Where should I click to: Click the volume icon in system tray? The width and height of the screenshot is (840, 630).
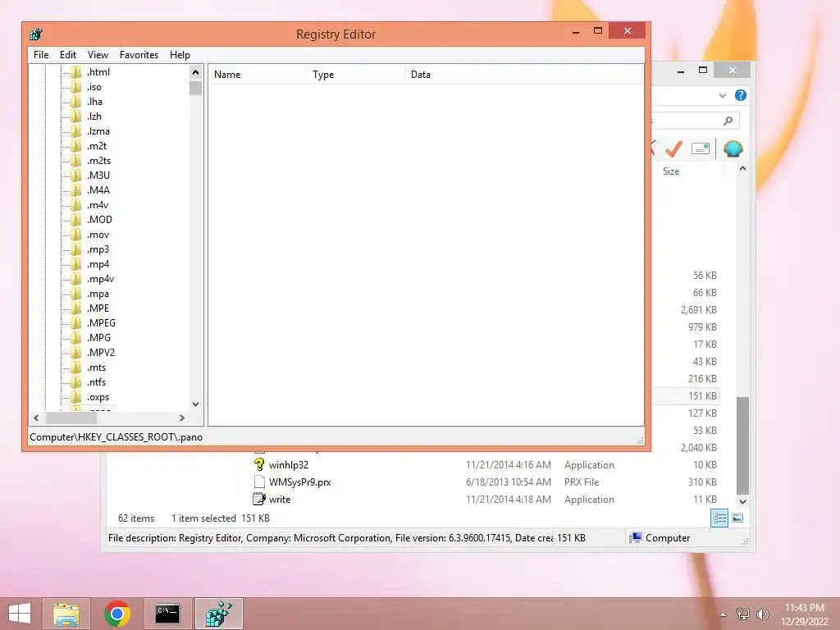[x=762, y=614]
